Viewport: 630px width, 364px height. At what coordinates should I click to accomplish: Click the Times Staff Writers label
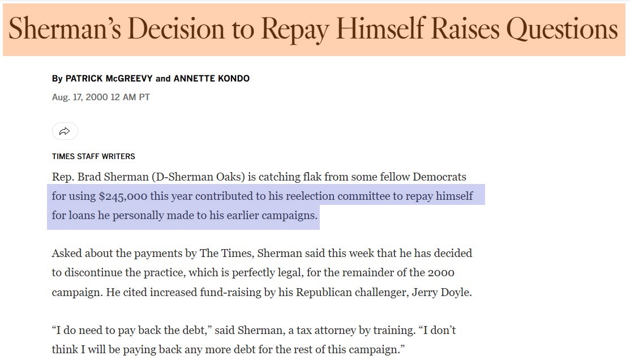93,156
